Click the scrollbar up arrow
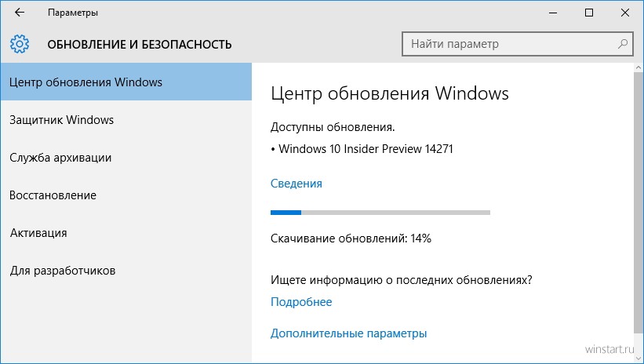Screen dimensions: 644x364 [639, 67]
